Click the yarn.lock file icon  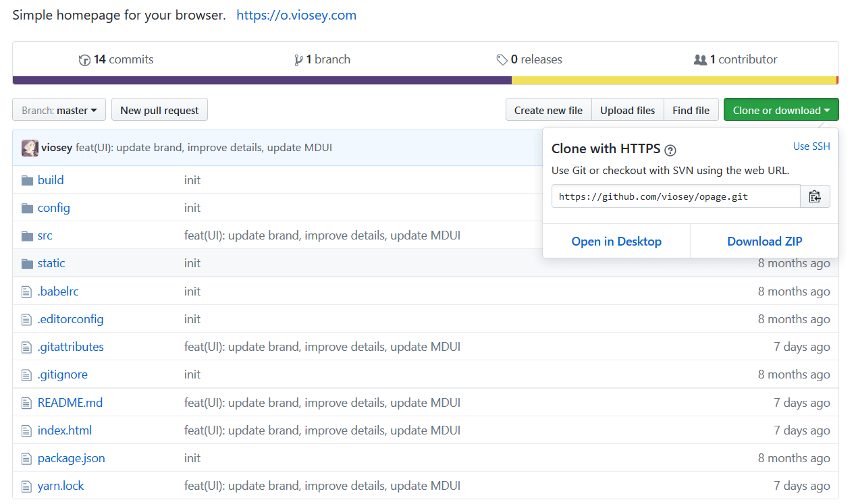[26, 486]
